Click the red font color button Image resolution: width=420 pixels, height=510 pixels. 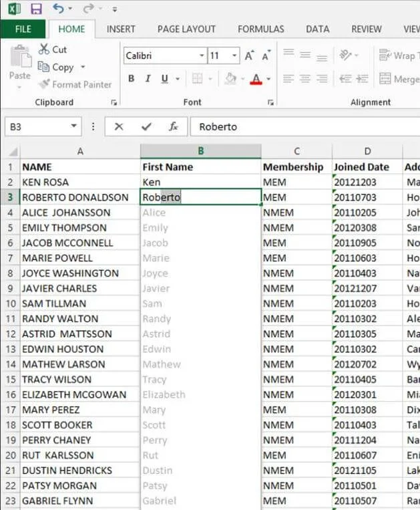[x=256, y=79]
